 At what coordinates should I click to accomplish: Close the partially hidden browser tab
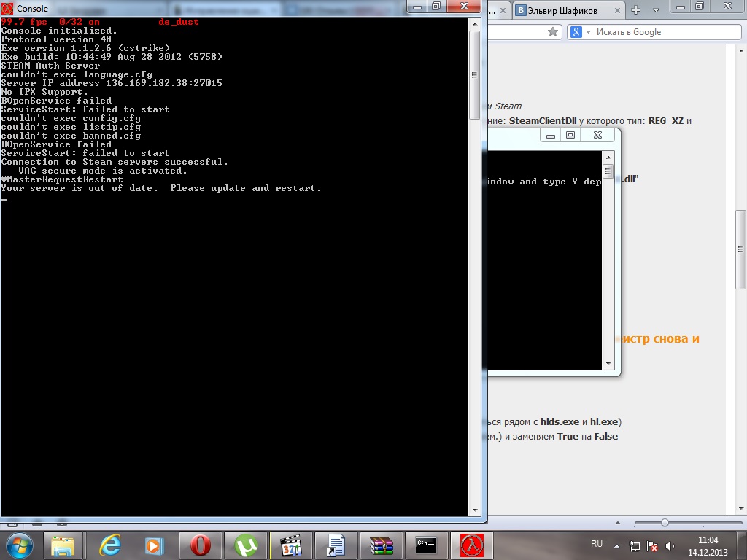[x=503, y=10]
